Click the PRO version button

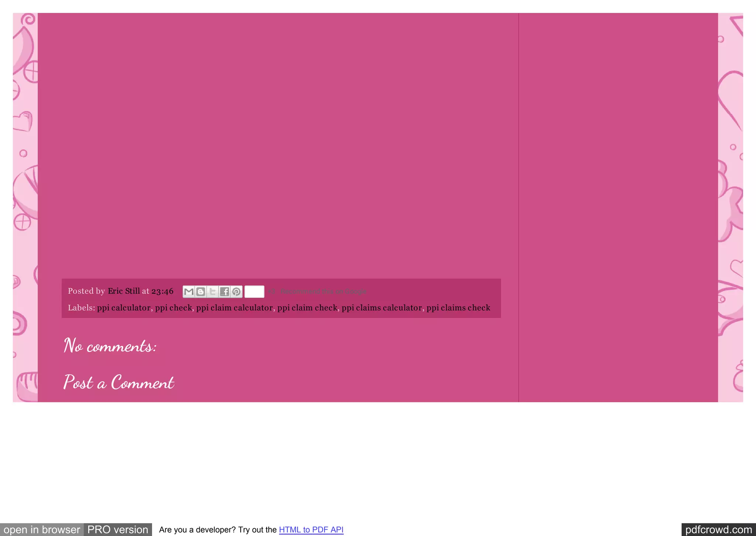pos(118,530)
